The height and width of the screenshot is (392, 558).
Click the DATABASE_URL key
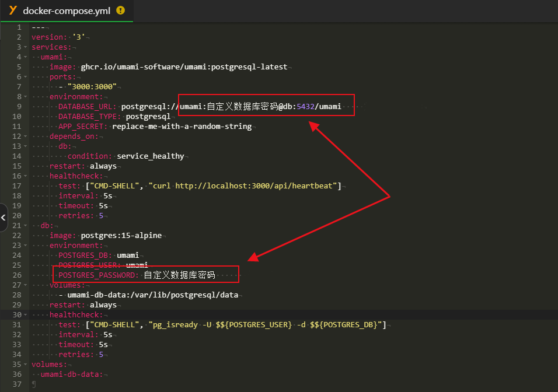(87, 107)
